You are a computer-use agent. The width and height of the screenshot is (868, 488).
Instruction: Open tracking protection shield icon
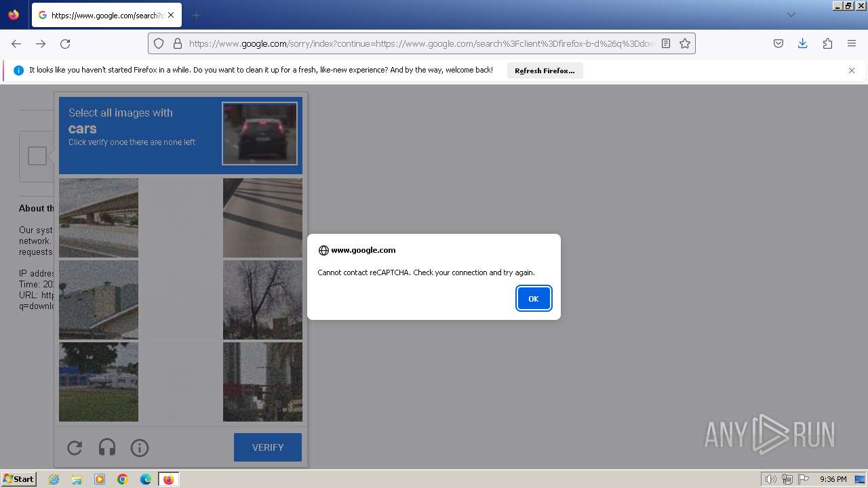[x=159, y=43]
